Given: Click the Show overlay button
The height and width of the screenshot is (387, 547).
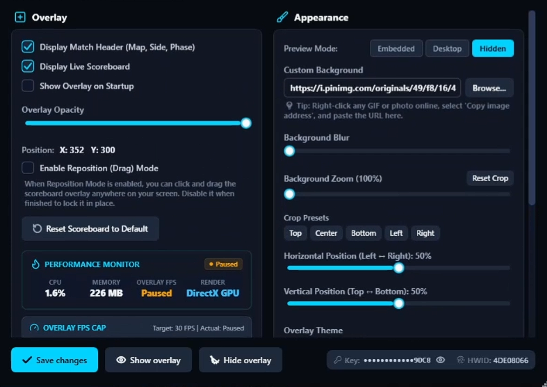Looking at the screenshot, I should (148, 360).
